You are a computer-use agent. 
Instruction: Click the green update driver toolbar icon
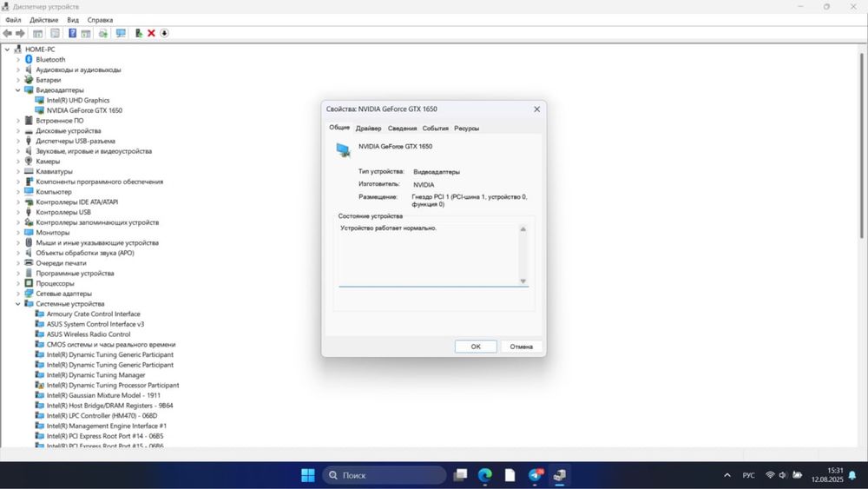[138, 33]
